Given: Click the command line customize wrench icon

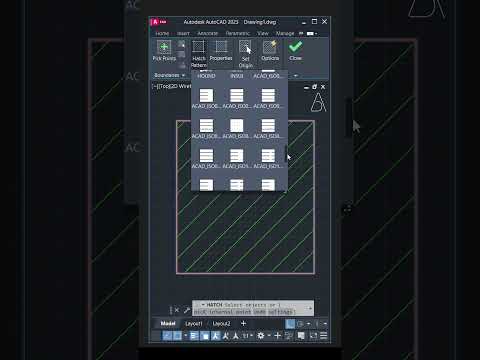Looking at the screenshot, I should click(187, 310).
